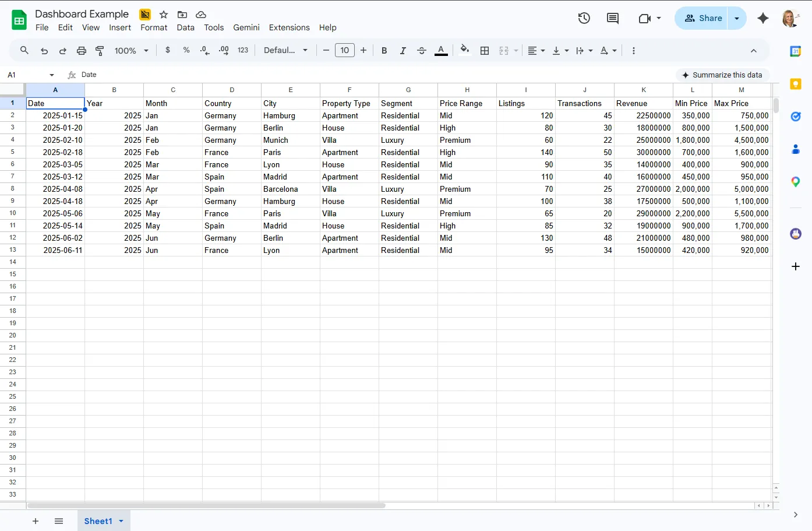Click the font size input field
This screenshot has width=812, height=531.
click(x=345, y=50)
